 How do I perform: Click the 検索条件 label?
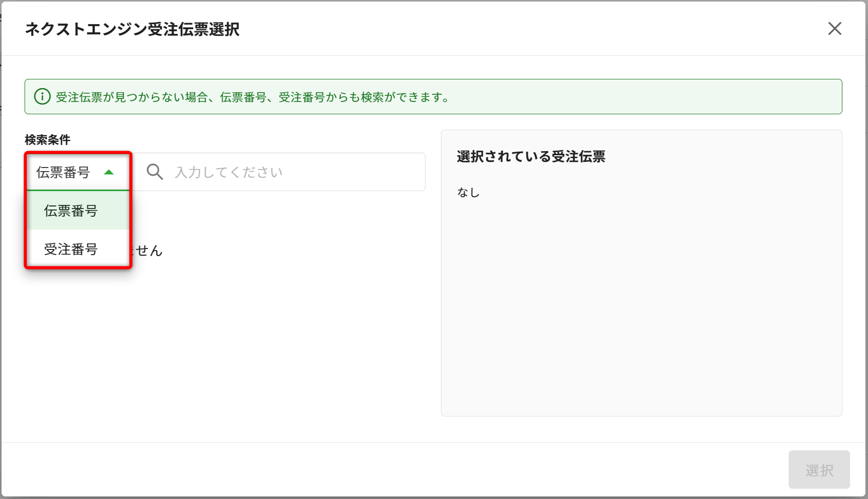click(x=48, y=140)
